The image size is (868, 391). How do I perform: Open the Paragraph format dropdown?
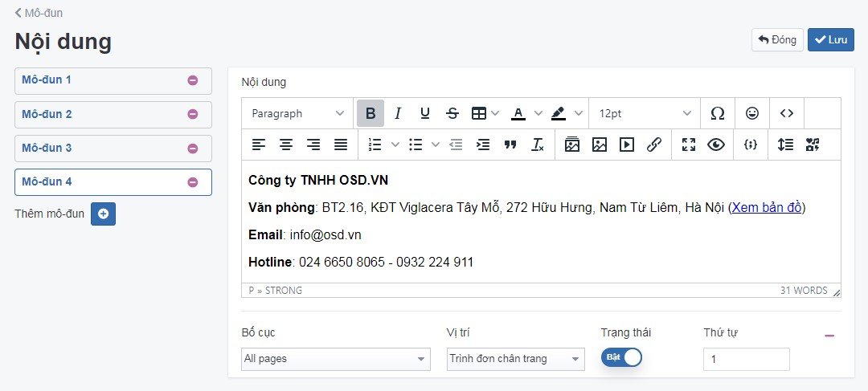click(297, 113)
